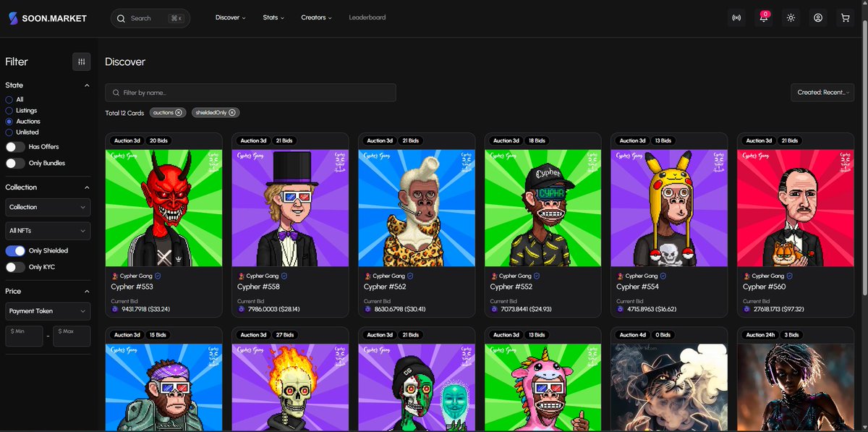Click shield badge on Cypher #554 card
This screenshot has width=868, height=432.
[x=663, y=276]
